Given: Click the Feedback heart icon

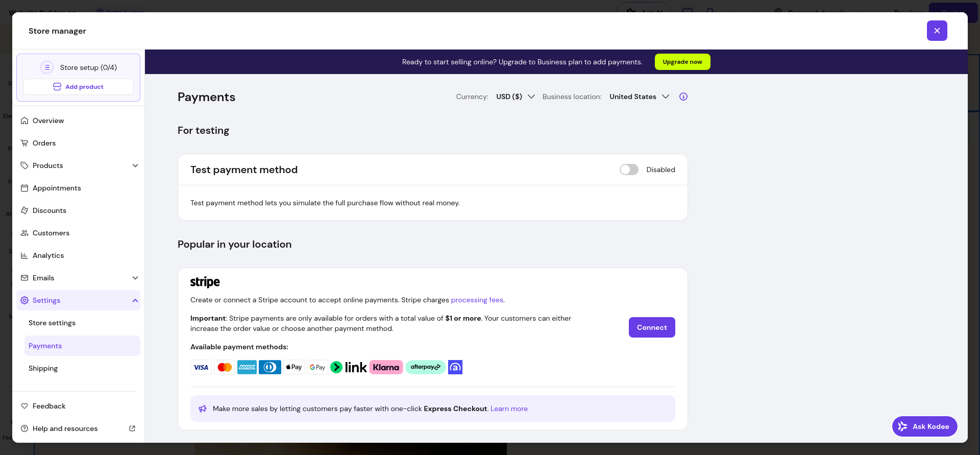Looking at the screenshot, I should pyautogui.click(x=24, y=406).
